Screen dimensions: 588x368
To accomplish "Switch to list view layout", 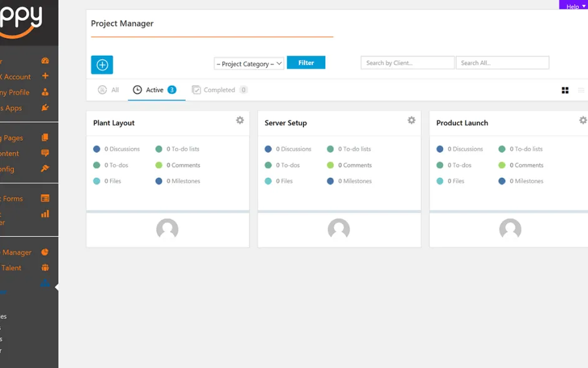I will (x=581, y=91).
